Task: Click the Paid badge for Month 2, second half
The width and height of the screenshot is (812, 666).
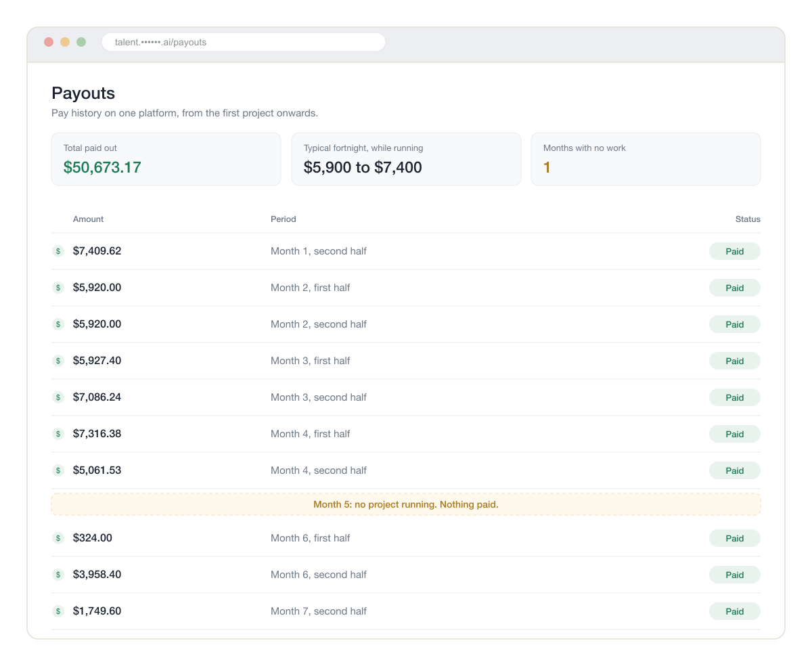Action: (x=735, y=324)
